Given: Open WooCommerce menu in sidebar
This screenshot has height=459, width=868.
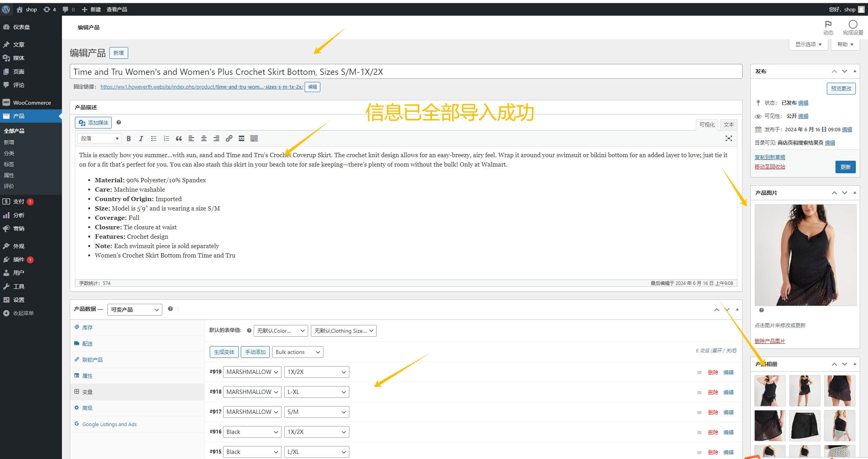Looking at the screenshot, I should click(31, 103).
